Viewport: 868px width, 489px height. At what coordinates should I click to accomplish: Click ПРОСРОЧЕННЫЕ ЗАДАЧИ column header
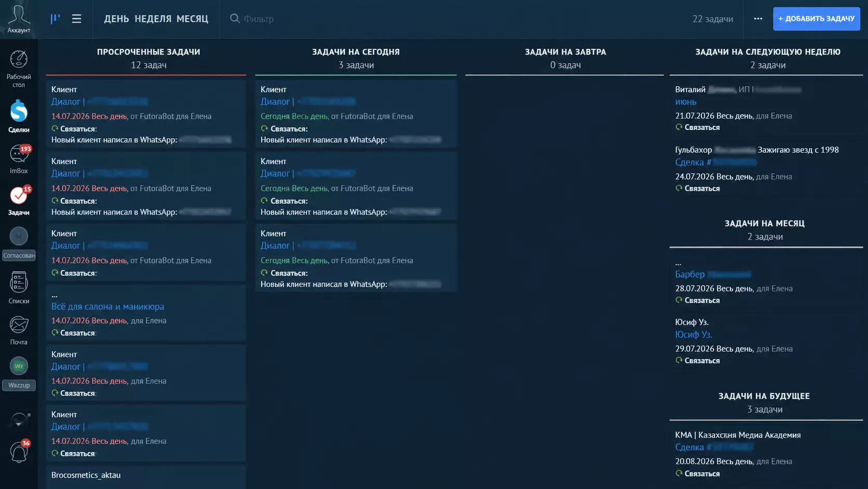click(x=148, y=52)
